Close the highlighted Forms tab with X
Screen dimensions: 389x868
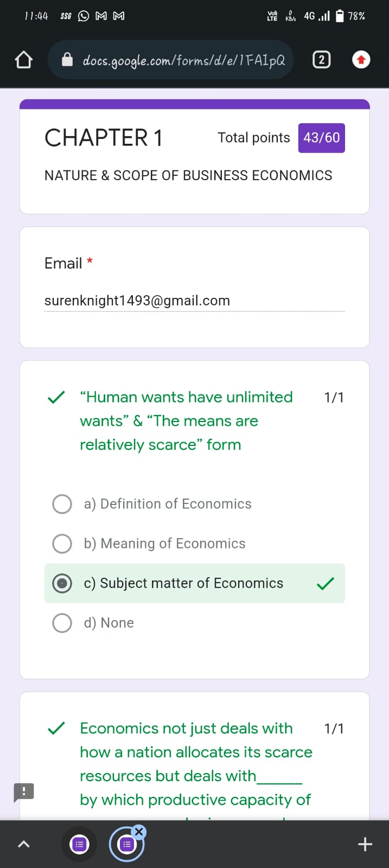point(139,832)
